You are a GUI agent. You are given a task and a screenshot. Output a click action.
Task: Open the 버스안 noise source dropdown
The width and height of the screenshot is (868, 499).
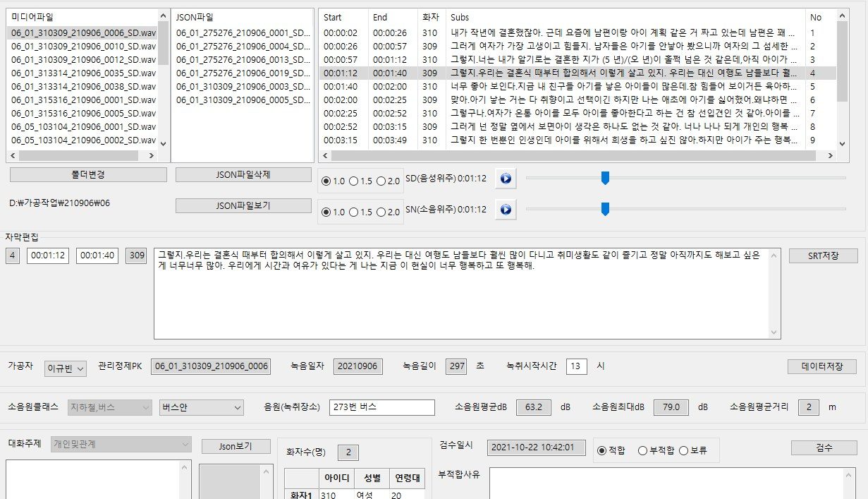(201, 407)
